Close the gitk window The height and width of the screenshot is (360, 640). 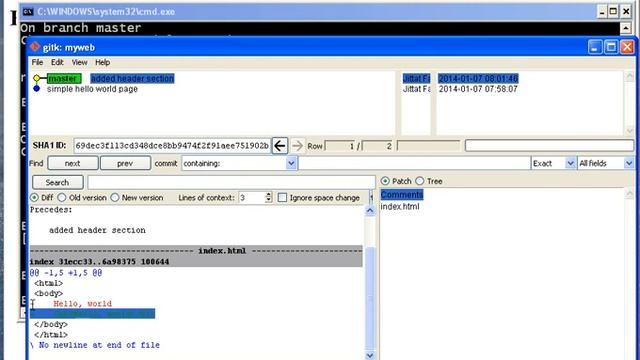tap(627, 47)
